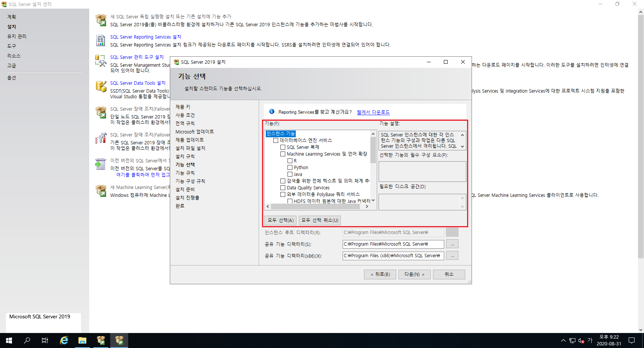Check the 데이터베이스 엔진 서비스 checkbox
Image resolution: width=644 pixels, height=348 pixels.
276,140
